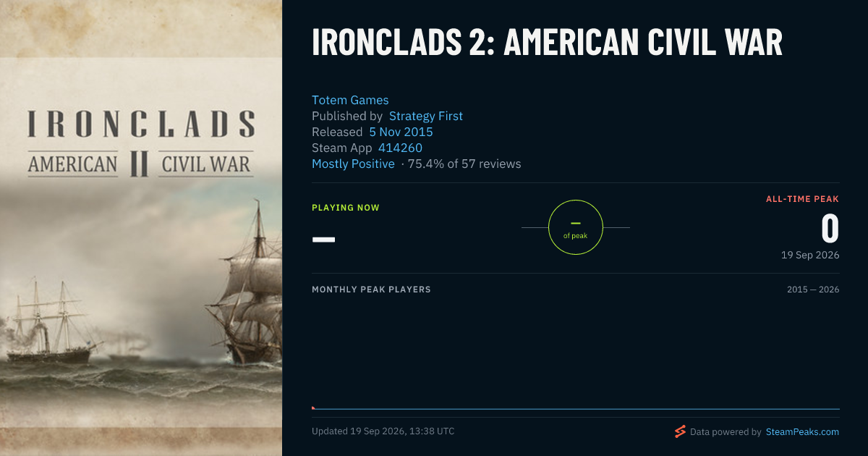
Task: Click the 2015 — 2026 range label
Action: point(813,290)
